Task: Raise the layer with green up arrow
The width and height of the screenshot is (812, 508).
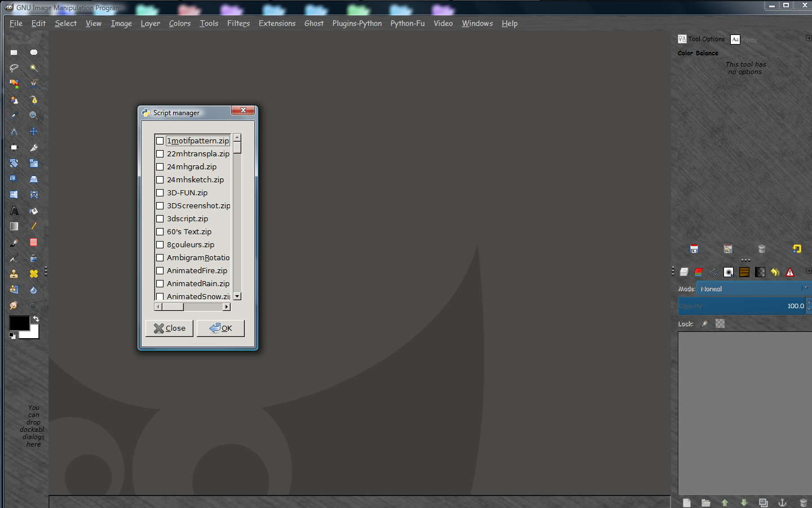Action: click(725, 502)
